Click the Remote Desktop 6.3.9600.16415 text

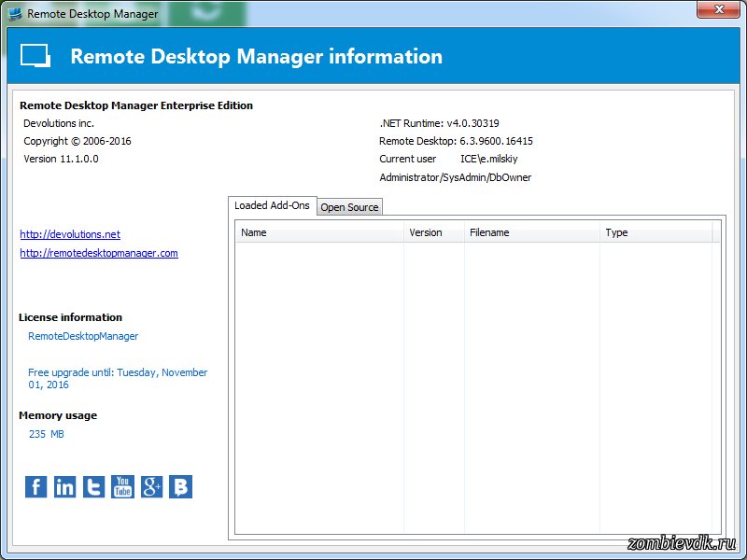(456, 142)
